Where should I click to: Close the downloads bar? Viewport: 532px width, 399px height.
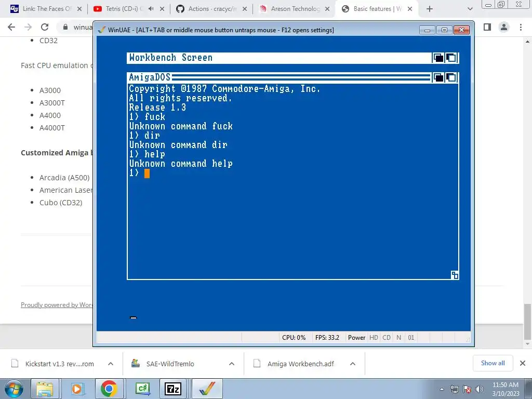(x=523, y=363)
